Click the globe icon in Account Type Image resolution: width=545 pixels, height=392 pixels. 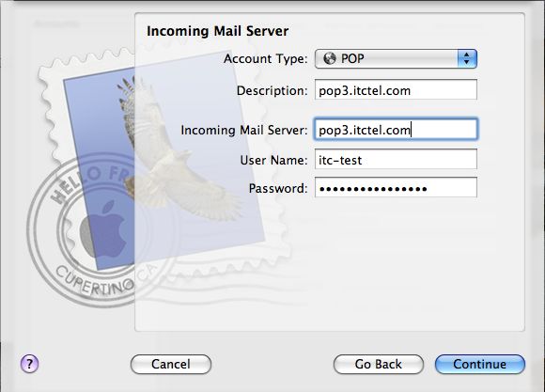pos(330,58)
